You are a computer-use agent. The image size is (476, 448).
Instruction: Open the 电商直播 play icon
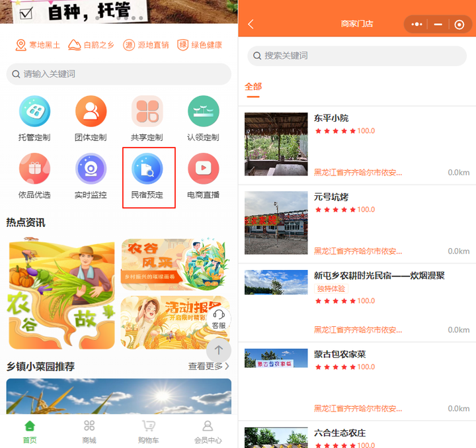tap(204, 169)
